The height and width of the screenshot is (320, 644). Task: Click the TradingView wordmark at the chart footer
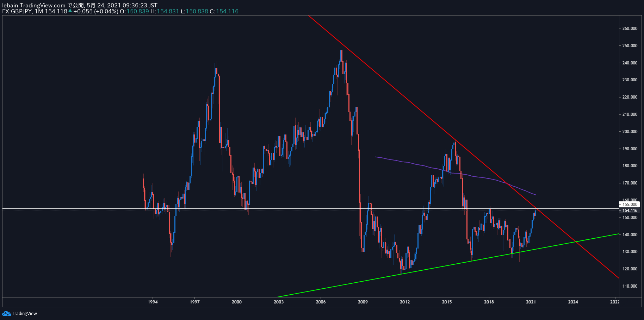(24, 314)
